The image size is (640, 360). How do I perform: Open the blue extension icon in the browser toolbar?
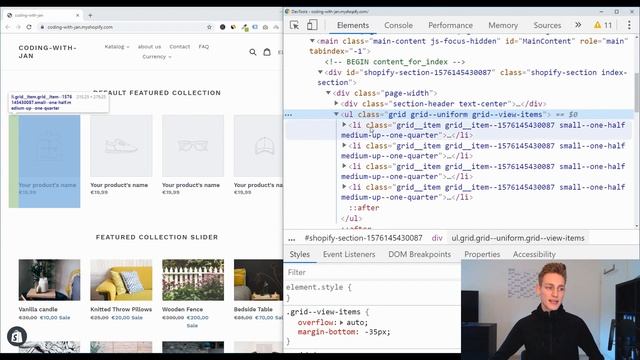pos(255,27)
